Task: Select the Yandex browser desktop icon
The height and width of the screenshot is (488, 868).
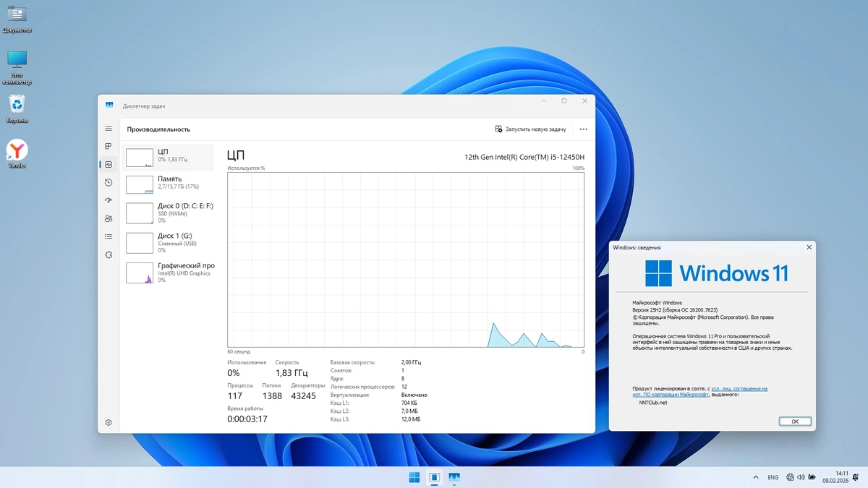Action: pyautogui.click(x=17, y=154)
